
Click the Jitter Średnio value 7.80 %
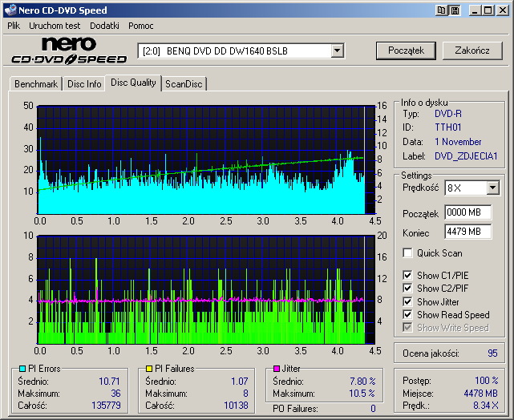click(x=362, y=381)
